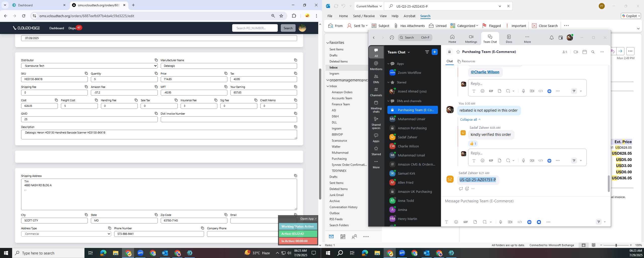Star the Purchasing Team chat

coord(458,52)
